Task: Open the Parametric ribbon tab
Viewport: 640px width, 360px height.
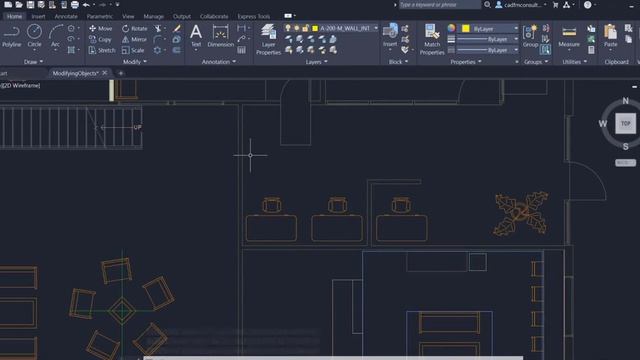Action: [100, 16]
